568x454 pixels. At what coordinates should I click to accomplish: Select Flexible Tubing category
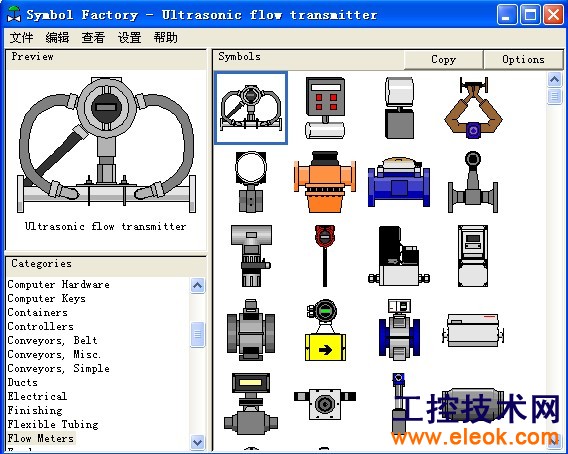pyautogui.click(x=53, y=424)
